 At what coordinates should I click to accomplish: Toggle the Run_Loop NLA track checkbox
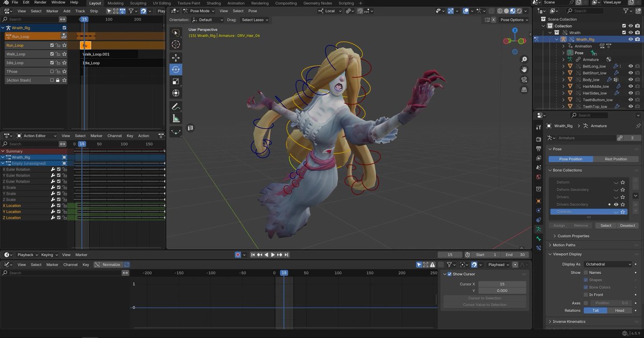tap(52, 46)
